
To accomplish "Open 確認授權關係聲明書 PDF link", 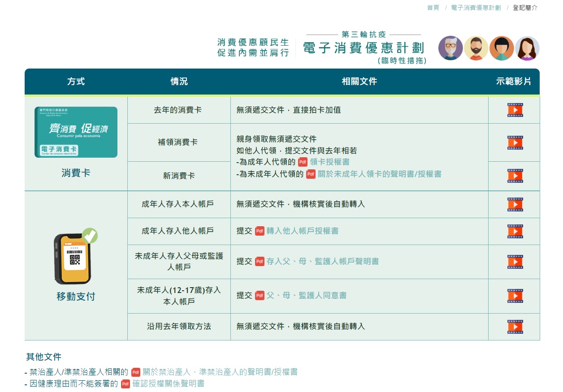I will coord(169,384).
